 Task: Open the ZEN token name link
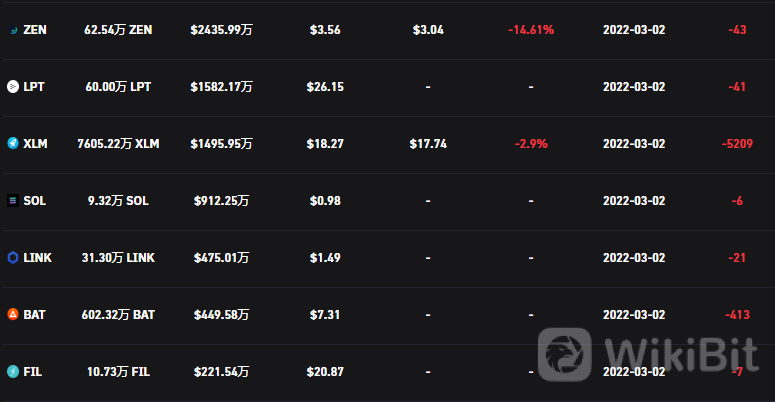[x=35, y=30]
